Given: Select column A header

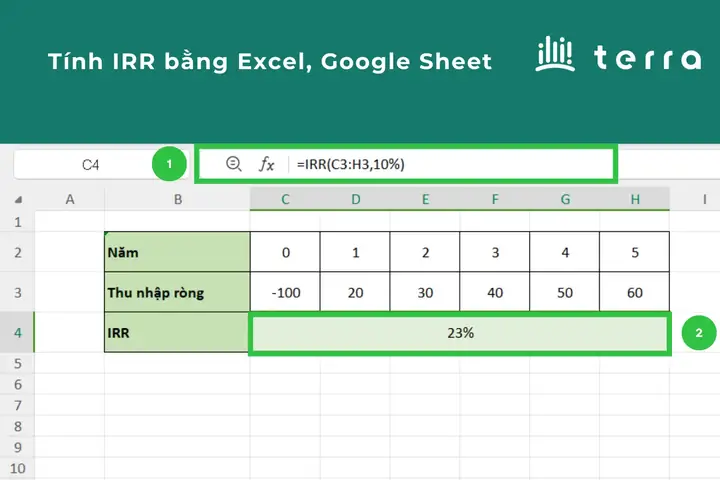Looking at the screenshot, I should pyautogui.click(x=70, y=199).
